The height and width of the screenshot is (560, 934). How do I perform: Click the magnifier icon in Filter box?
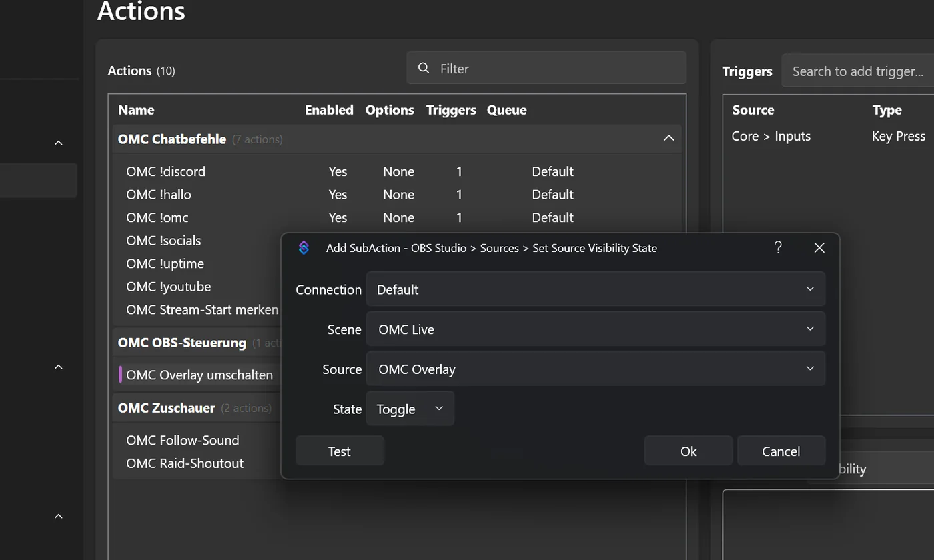click(424, 68)
